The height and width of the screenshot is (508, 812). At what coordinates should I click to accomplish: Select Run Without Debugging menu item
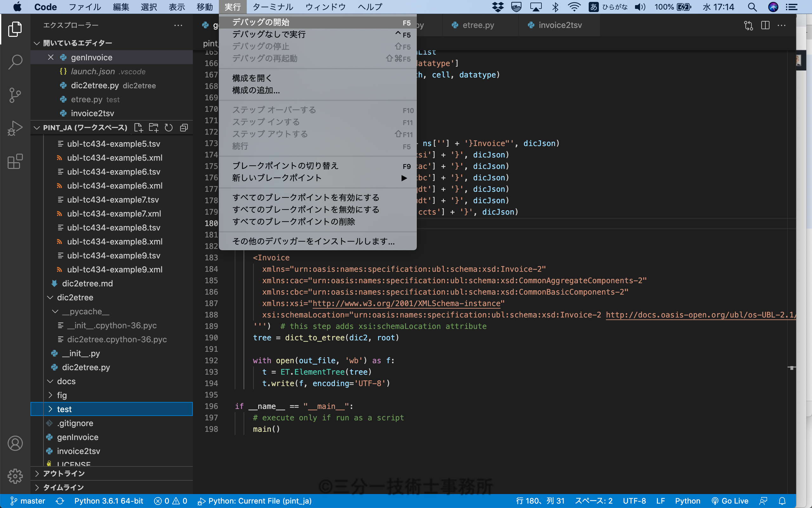318,34
